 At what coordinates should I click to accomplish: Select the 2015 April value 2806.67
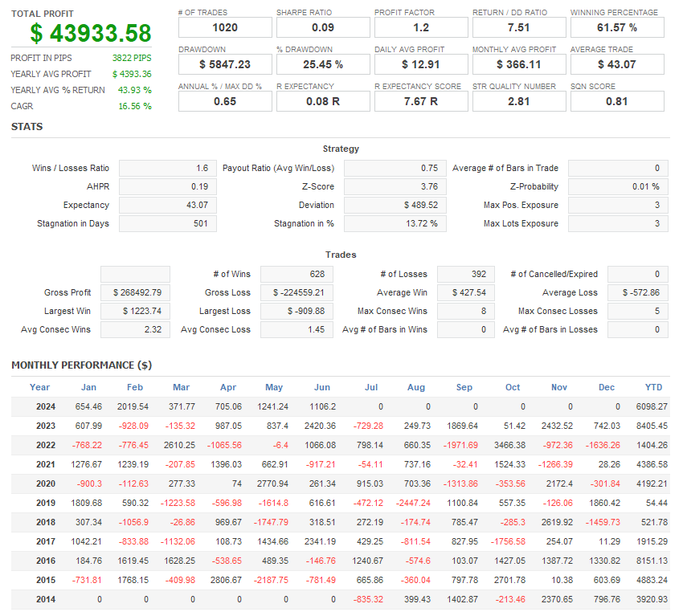[226, 580]
